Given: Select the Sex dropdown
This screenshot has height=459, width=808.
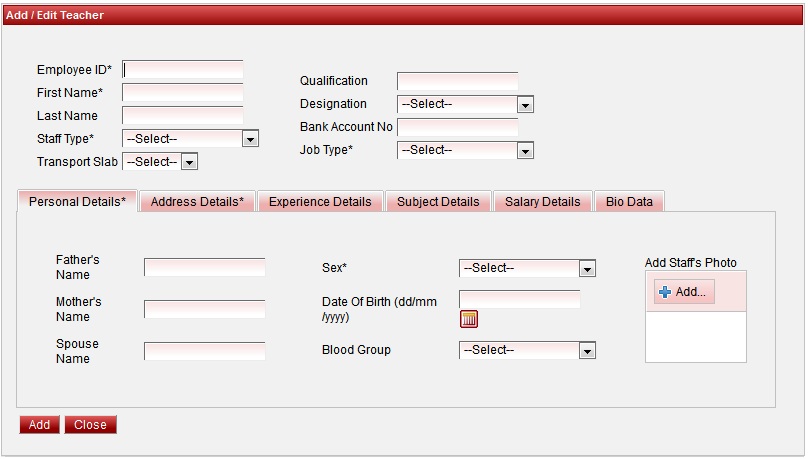Looking at the screenshot, I should click(527, 268).
